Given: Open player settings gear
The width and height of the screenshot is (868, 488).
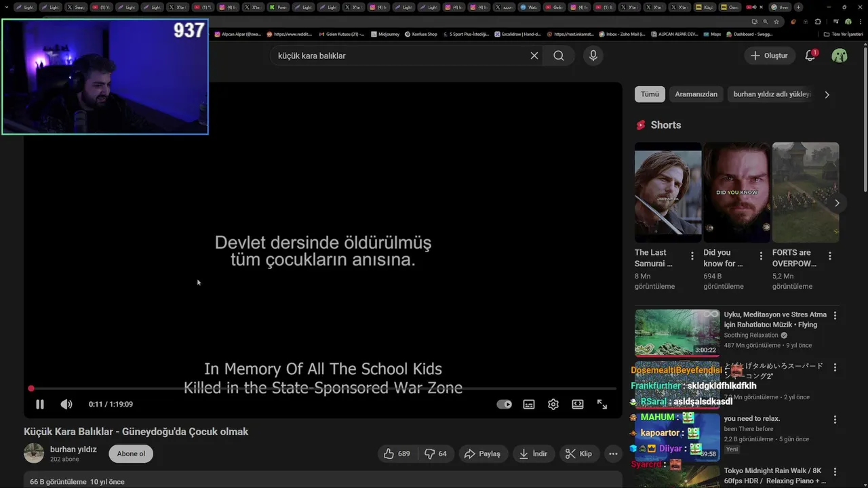Looking at the screenshot, I should [x=553, y=404].
